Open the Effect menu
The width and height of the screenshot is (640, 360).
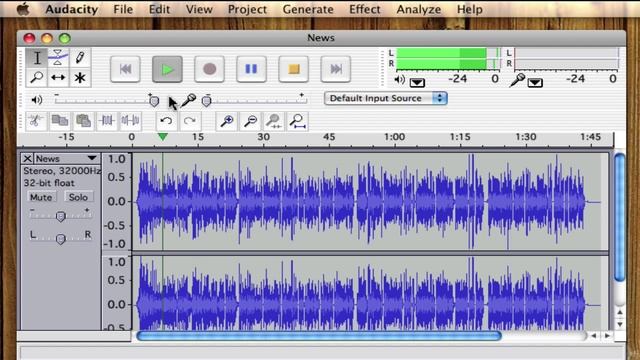(364, 9)
